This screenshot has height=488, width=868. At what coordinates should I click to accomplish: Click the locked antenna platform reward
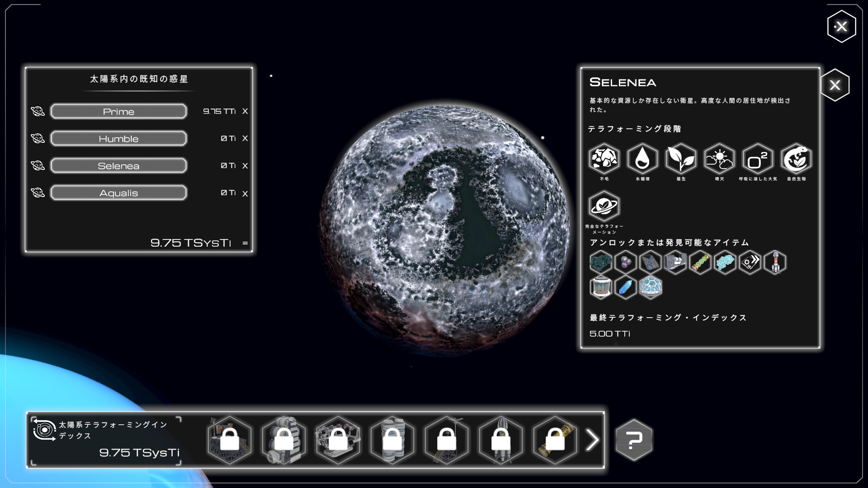pyautogui.click(x=447, y=440)
